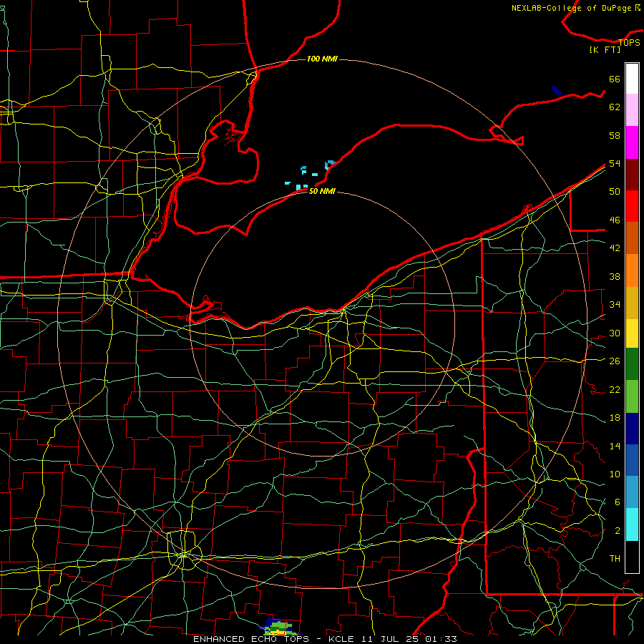Click the cyan swatch near the scale bottom
The height and width of the screenshot is (644, 644).
coord(632,525)
